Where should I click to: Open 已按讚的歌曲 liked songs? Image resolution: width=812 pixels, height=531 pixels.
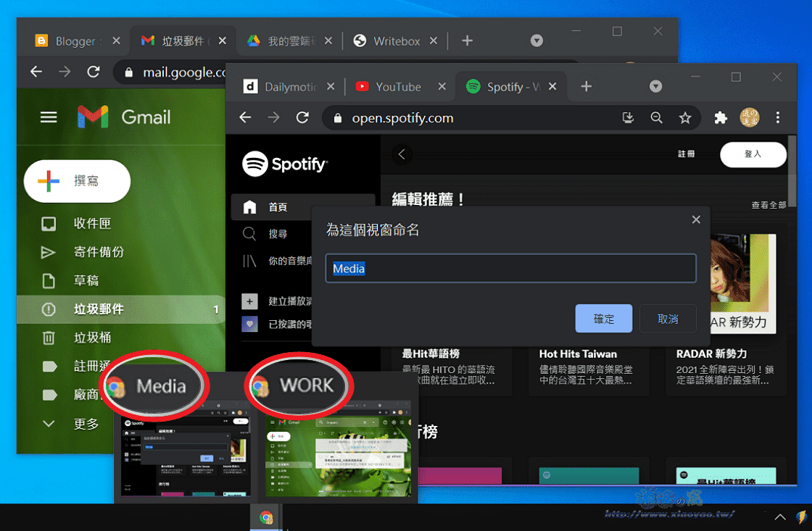point(277,325)
